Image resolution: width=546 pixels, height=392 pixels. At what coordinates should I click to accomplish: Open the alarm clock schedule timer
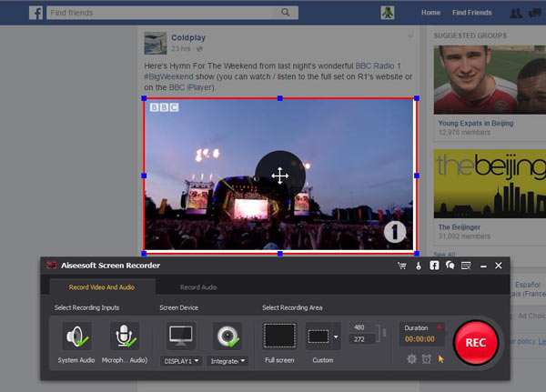[426, 359]
